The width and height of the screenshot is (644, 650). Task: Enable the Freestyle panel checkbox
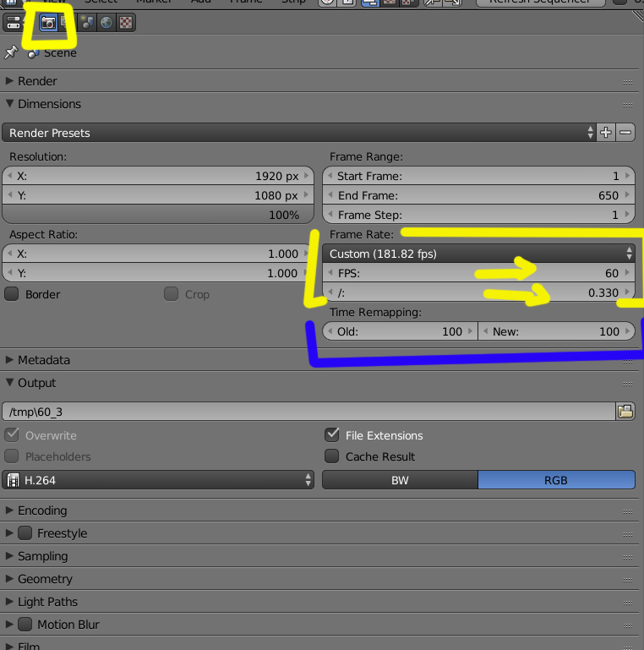25,533
